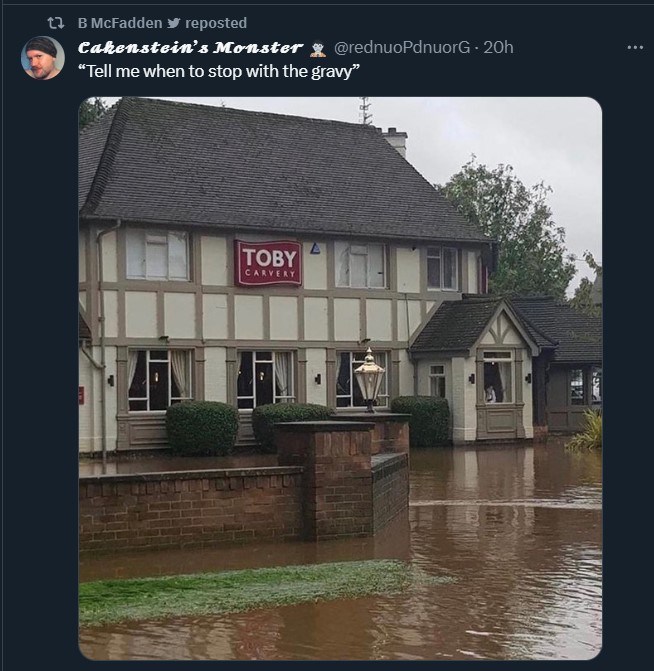Click the Toby Carvery sign in the photo
Viewport: 654px width, 671px height.
click(268, 263)
